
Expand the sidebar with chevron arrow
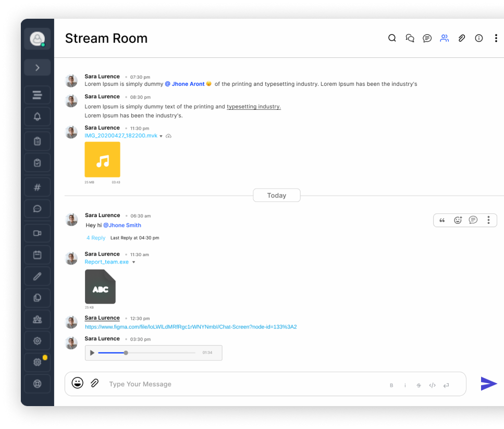38,68
